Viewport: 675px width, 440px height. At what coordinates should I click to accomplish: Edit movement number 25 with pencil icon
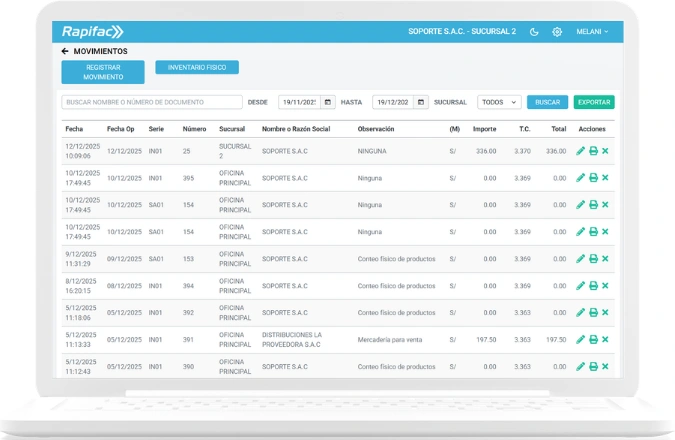[580, 151]
